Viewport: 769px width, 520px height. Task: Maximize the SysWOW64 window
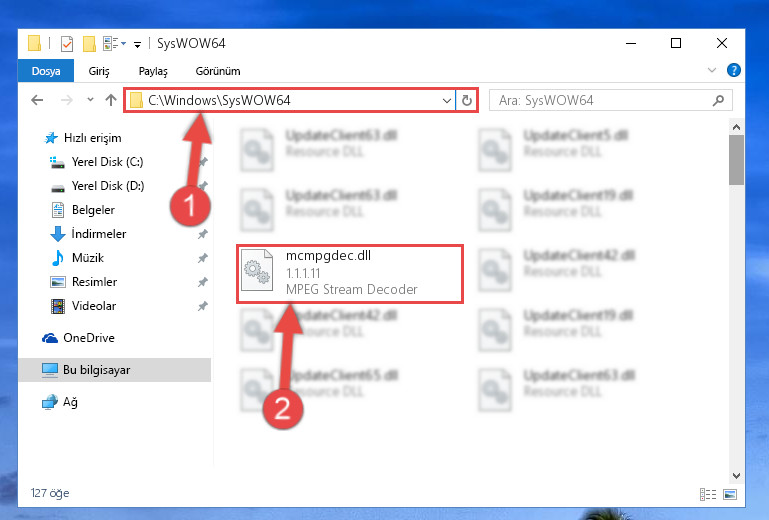click(676, 44)
